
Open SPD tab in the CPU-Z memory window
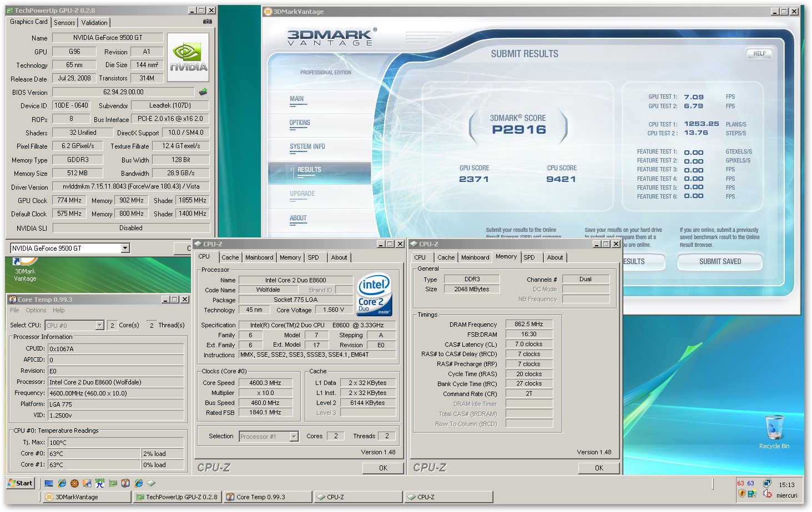click(529, 257)
